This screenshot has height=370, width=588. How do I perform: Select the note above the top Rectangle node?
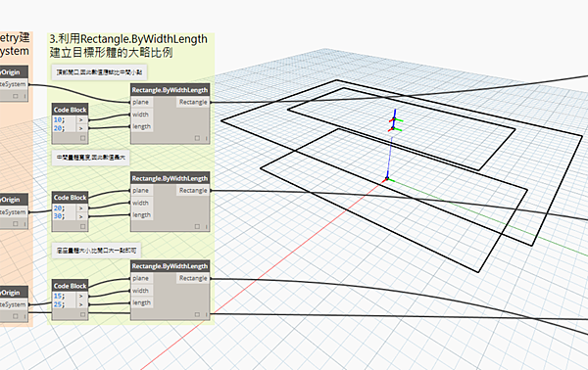point(99,72)
